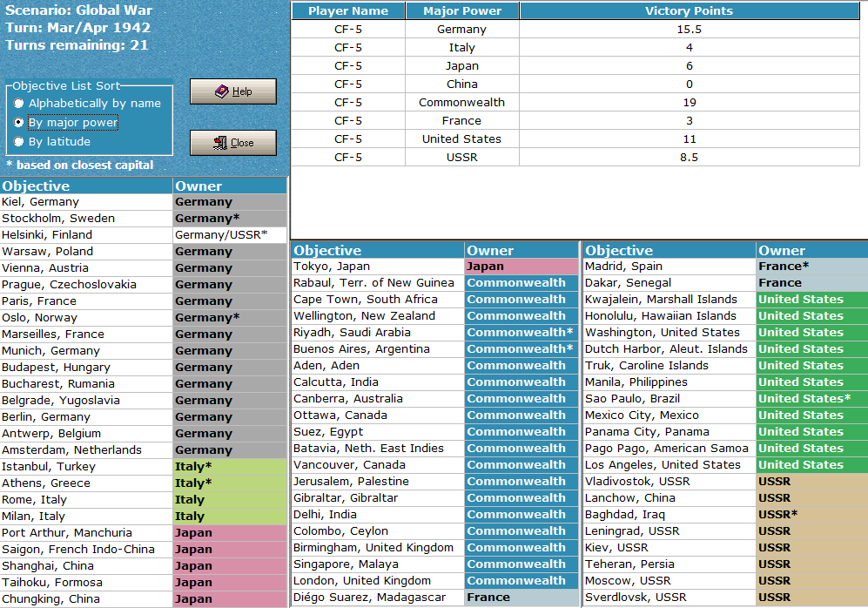Select Moscow, USSR objective
868x608 pixels.
(670, 581)
